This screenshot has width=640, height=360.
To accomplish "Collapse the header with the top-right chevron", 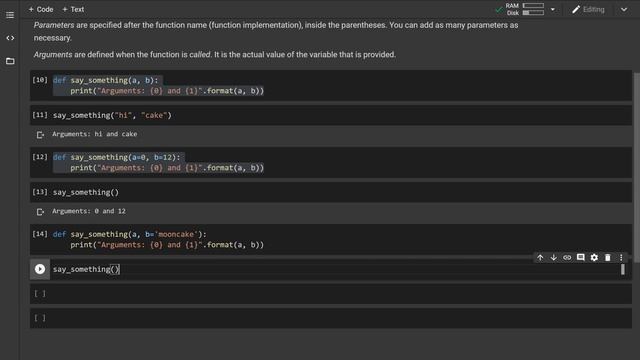I will [x=624, y=9].
